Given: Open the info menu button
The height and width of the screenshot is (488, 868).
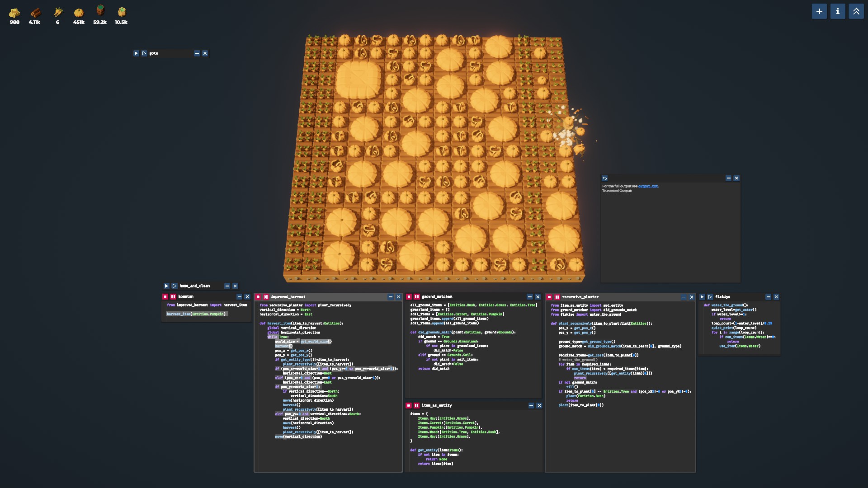Looking at the screenshot, I should click(838, 11).
